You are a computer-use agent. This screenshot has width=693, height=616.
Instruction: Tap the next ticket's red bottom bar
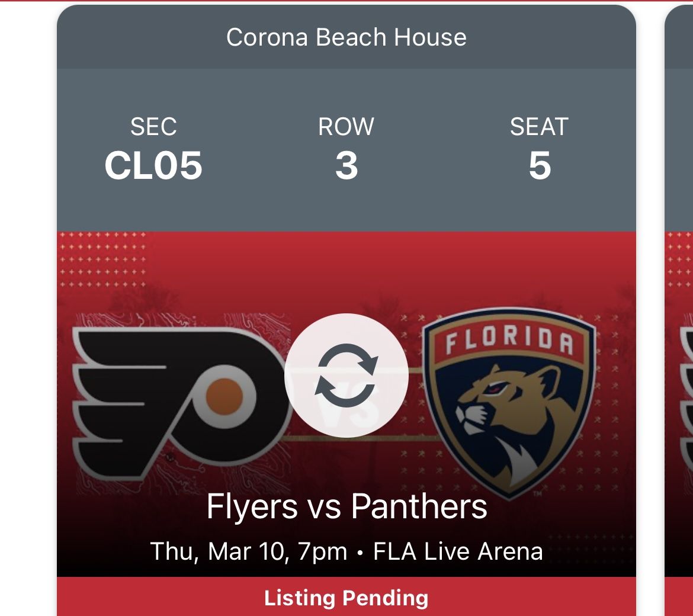click(x=680, y=597)
